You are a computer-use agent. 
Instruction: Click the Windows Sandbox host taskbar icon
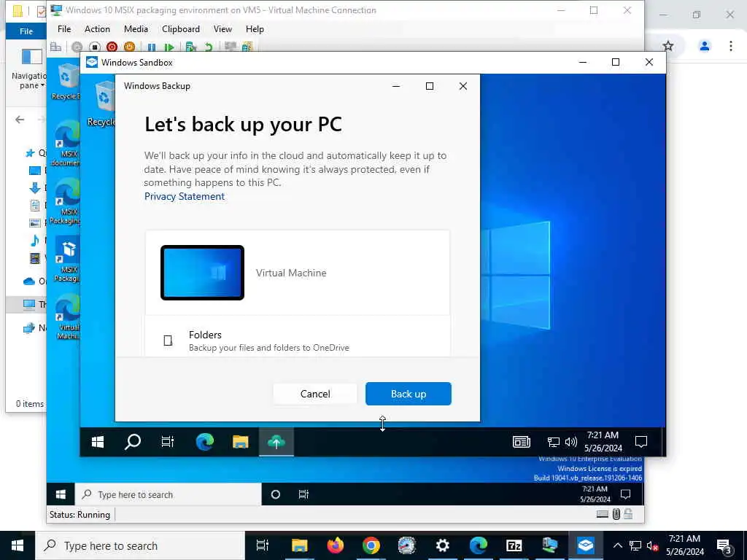585,545
